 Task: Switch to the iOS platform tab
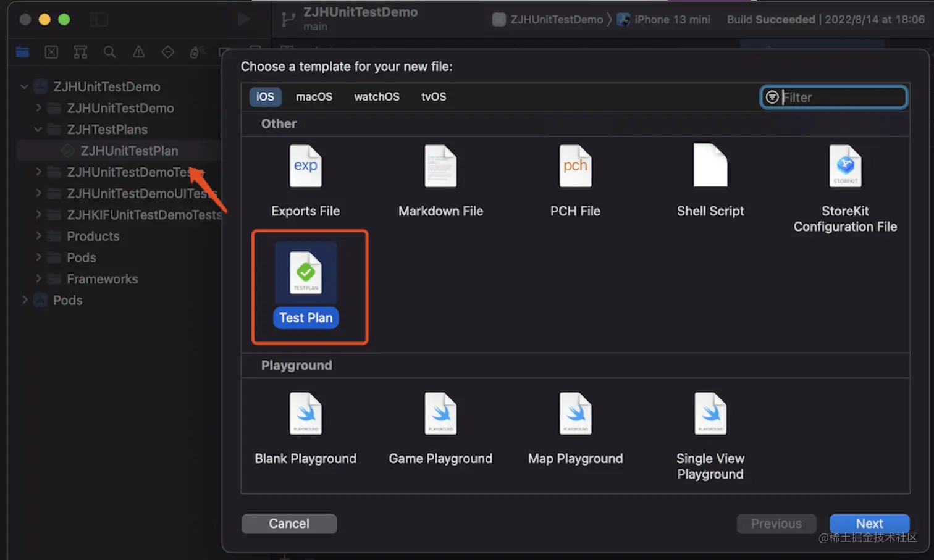tap(265, 97)
